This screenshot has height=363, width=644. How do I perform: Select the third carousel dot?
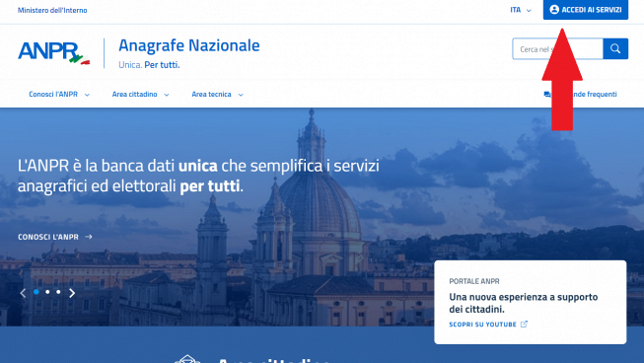(58, 292)
